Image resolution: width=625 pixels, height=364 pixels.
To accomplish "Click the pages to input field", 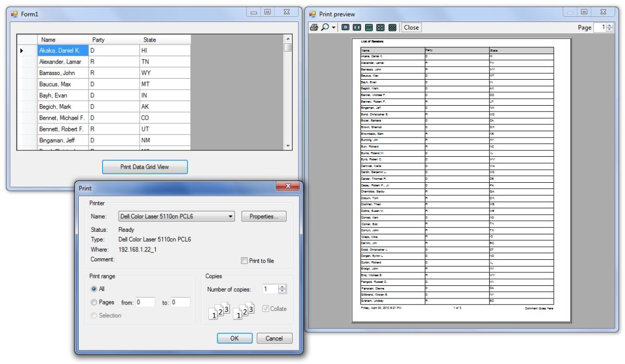I will click(181, 302).
